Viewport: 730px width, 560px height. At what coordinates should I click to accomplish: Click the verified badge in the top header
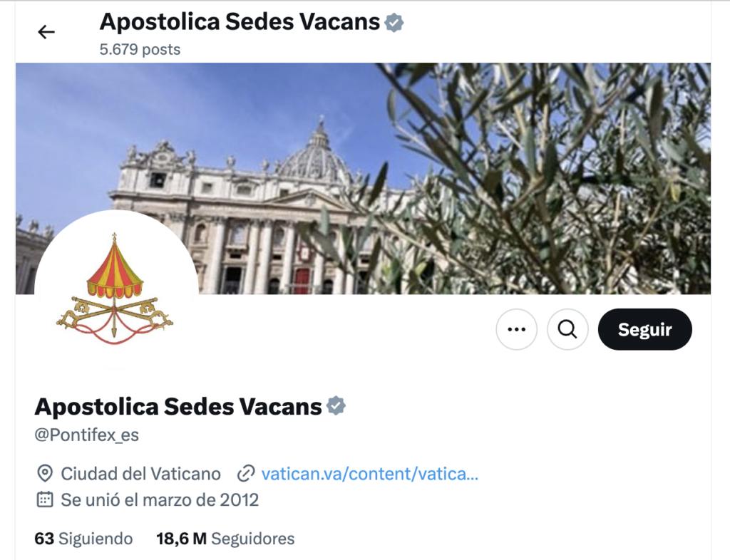coord(394,23)
